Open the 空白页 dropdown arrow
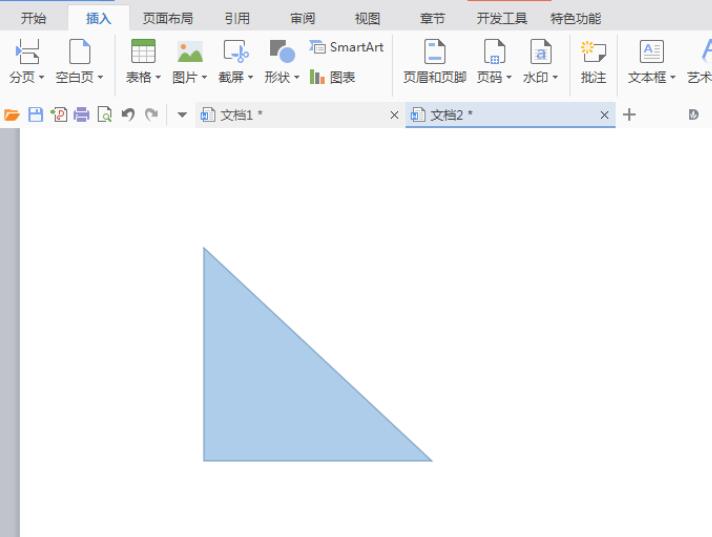 tap(100, 78)
